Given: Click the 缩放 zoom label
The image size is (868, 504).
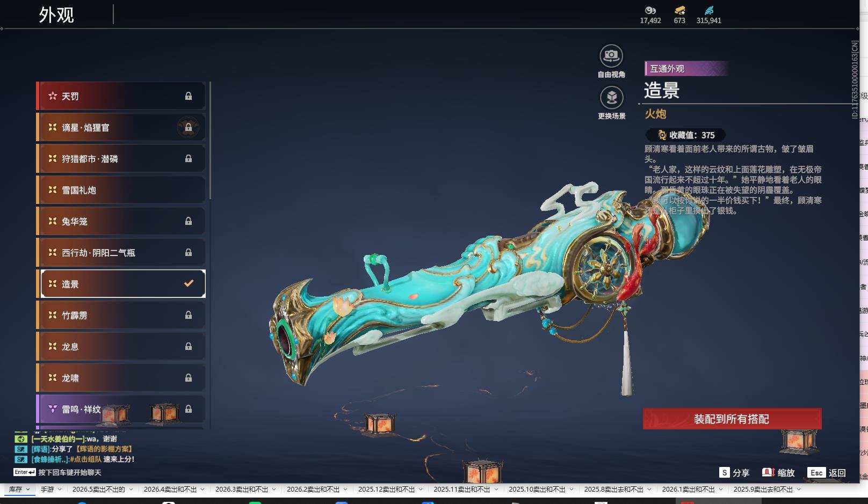Looking at the screenshot, I should tap(786, 473).
